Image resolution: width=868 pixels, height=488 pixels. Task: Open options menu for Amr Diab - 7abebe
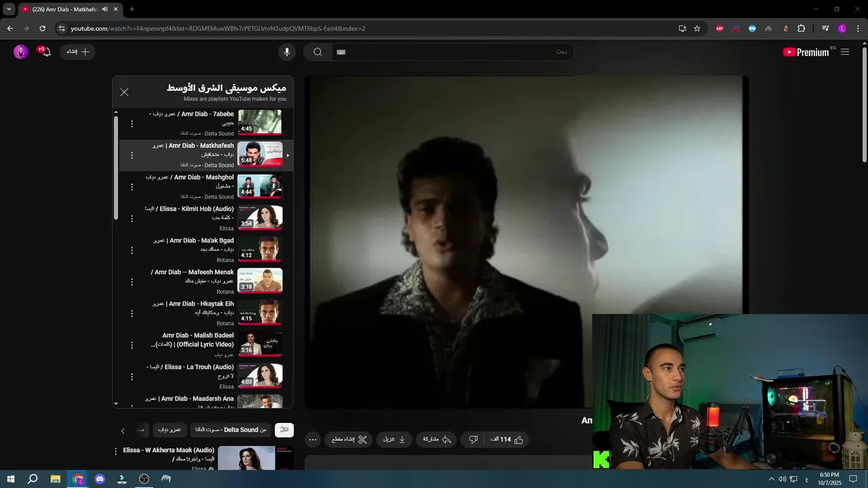pos(132,124)
